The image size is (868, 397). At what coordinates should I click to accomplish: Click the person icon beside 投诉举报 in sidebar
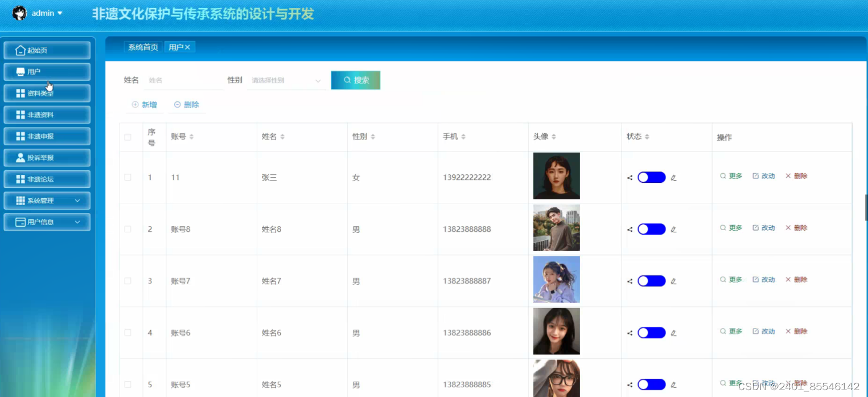click(x=20, y=157)
